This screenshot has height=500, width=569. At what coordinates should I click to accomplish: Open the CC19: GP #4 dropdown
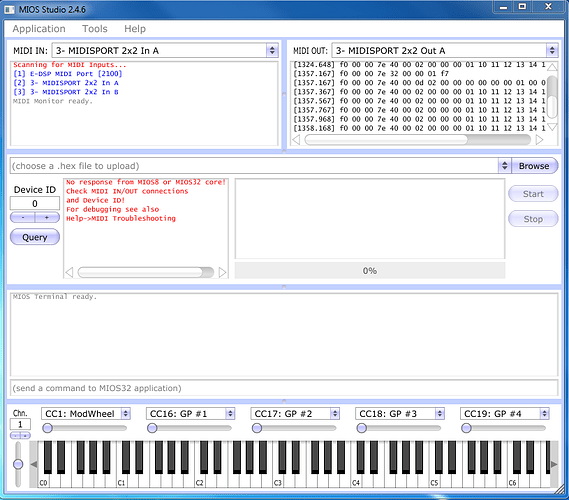point(505,414)
